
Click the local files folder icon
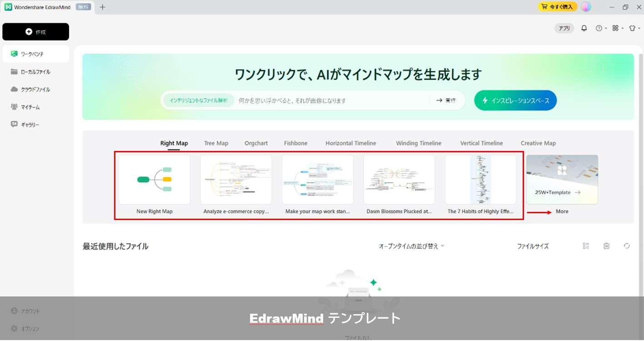(x=14, y=72)
